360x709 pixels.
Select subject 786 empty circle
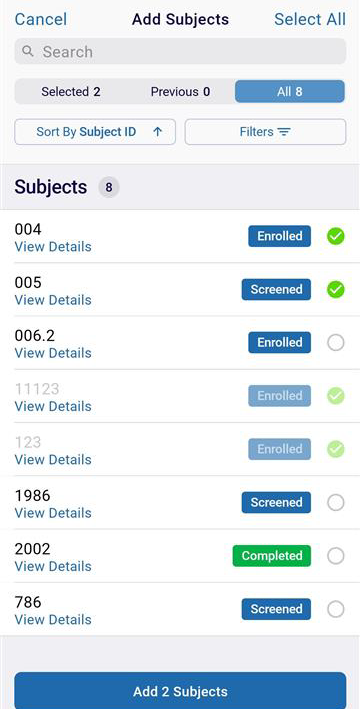(336, 609)
